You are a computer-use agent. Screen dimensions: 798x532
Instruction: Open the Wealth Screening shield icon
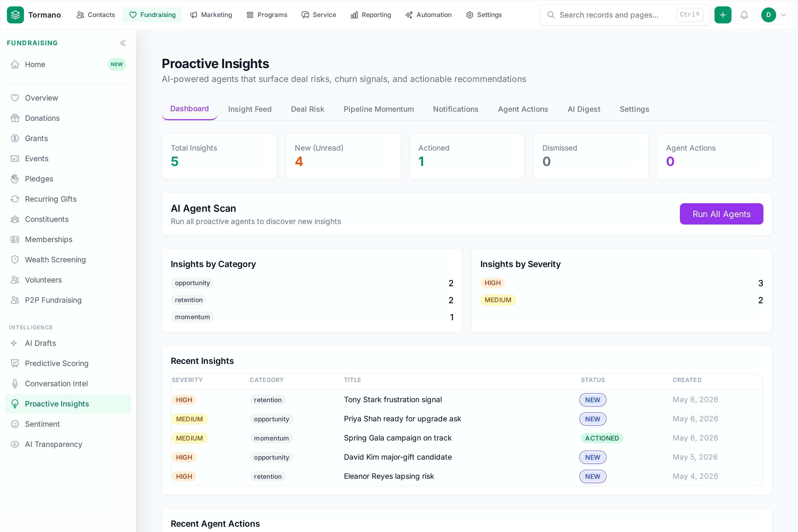point(15,260)
